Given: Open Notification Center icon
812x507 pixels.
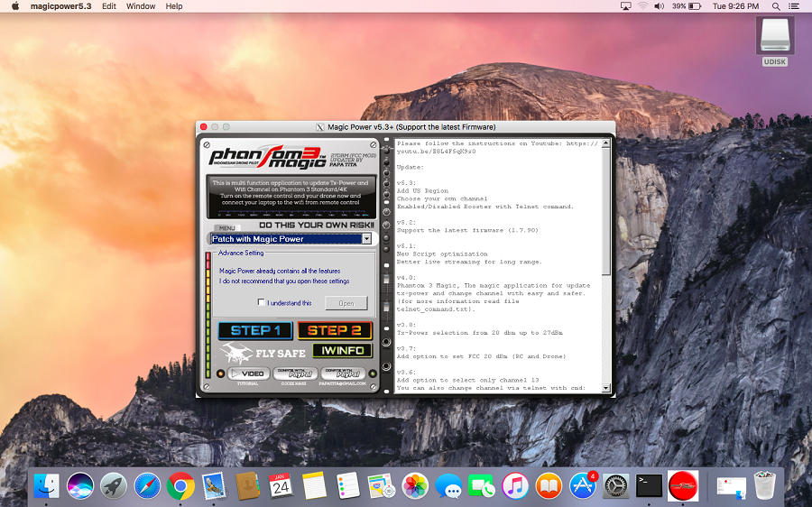Looking at the screenshot, I should pyautogui.click(x=793, y=6).
